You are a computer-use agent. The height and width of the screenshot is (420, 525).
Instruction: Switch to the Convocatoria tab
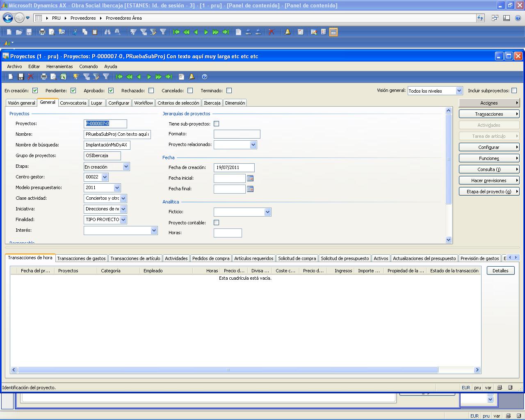[73, 103]
